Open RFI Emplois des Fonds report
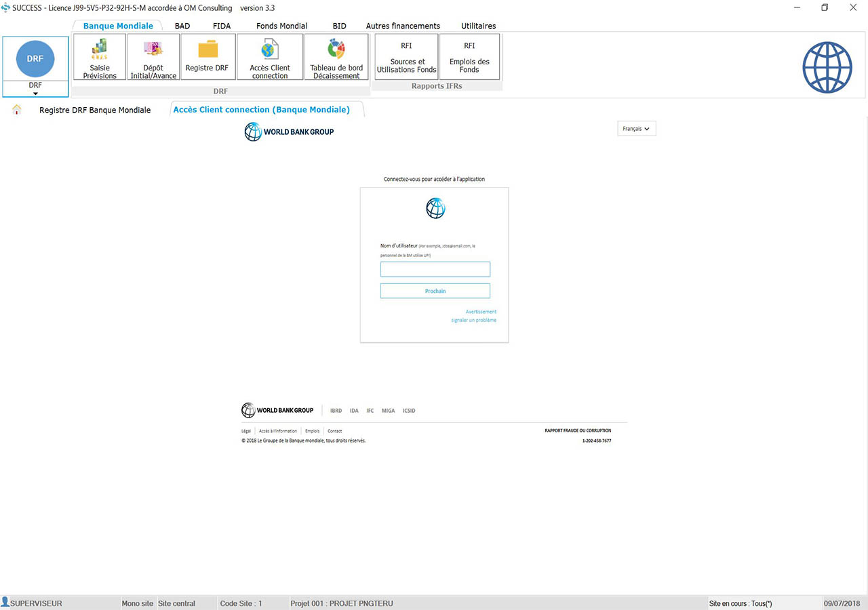 (x=469, y=58)
